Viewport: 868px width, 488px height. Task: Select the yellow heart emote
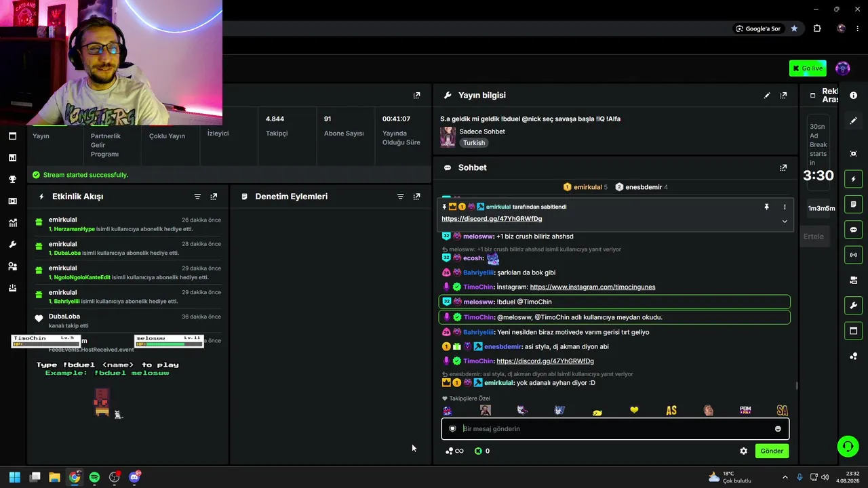634,411
